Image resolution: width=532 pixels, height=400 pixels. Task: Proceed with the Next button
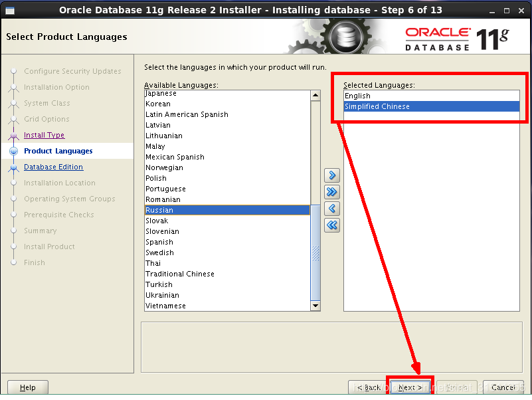pos(410,387)
